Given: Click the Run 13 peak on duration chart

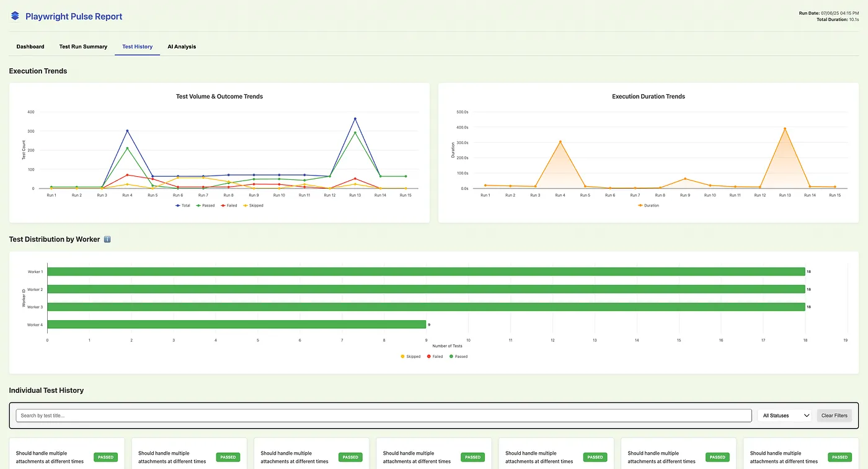Looking at the screenshot, I should coord(784,129).
